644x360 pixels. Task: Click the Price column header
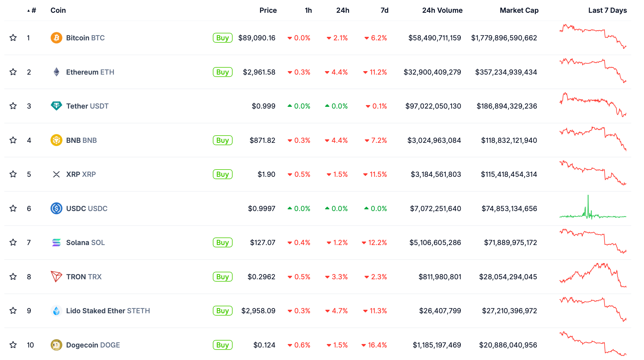[268, 10]
